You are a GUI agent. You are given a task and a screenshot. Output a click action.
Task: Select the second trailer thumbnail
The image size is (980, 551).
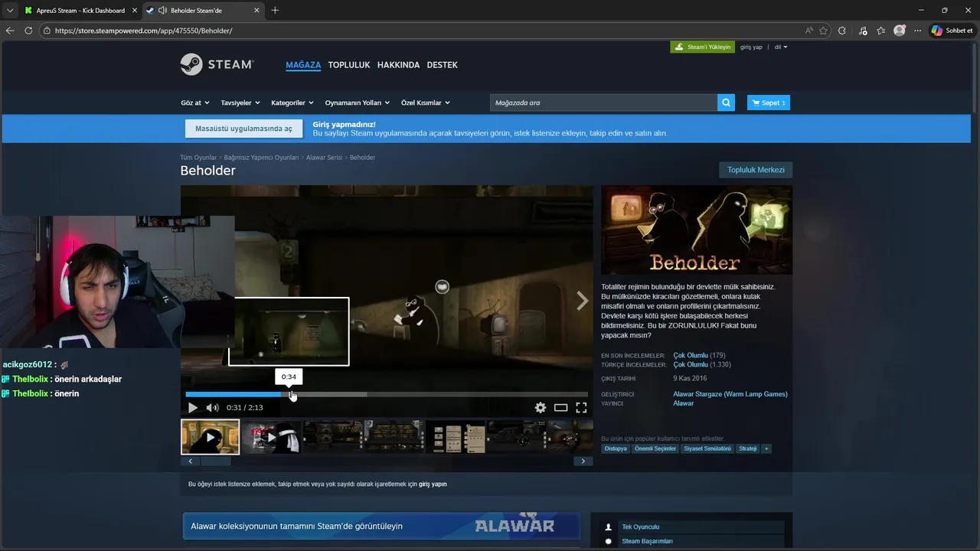click(271, 437)
